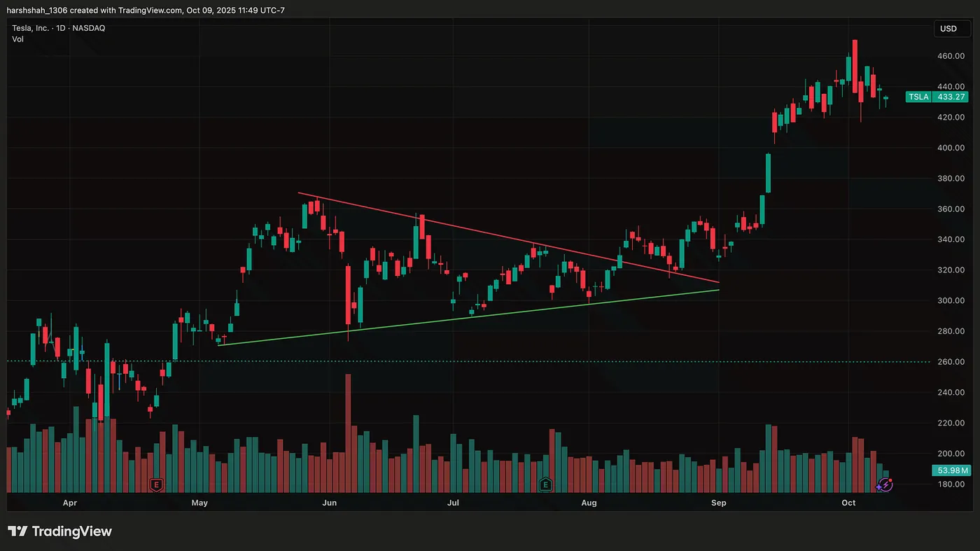Click the 340.00 price axis label
This screenshot has height=551, width=980.
951,239
